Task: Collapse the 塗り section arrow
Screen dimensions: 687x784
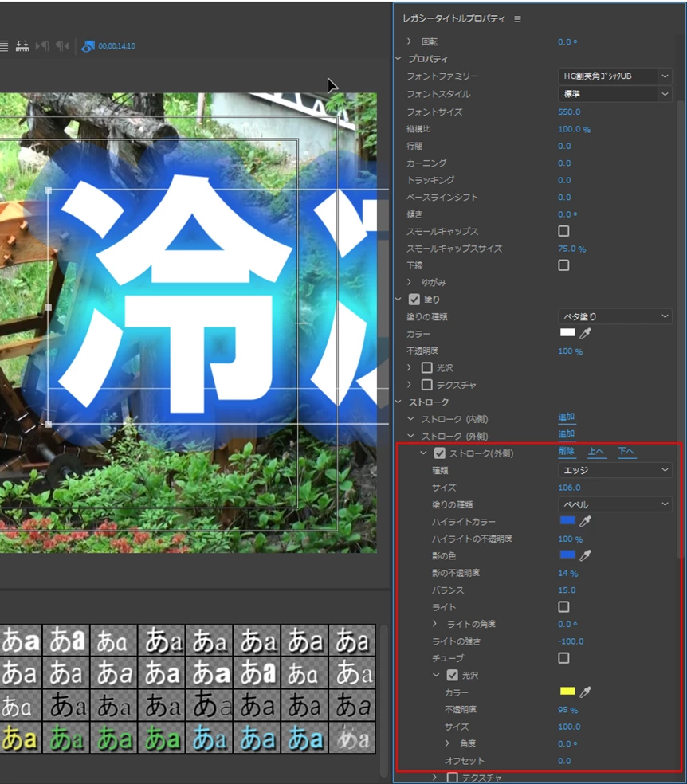Action: (x=398, y=300)
